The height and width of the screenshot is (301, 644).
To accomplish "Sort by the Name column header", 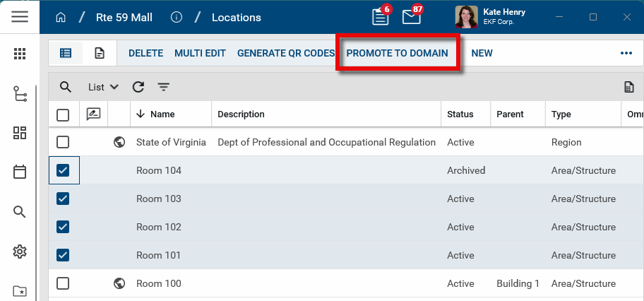I will pos(162,114).
